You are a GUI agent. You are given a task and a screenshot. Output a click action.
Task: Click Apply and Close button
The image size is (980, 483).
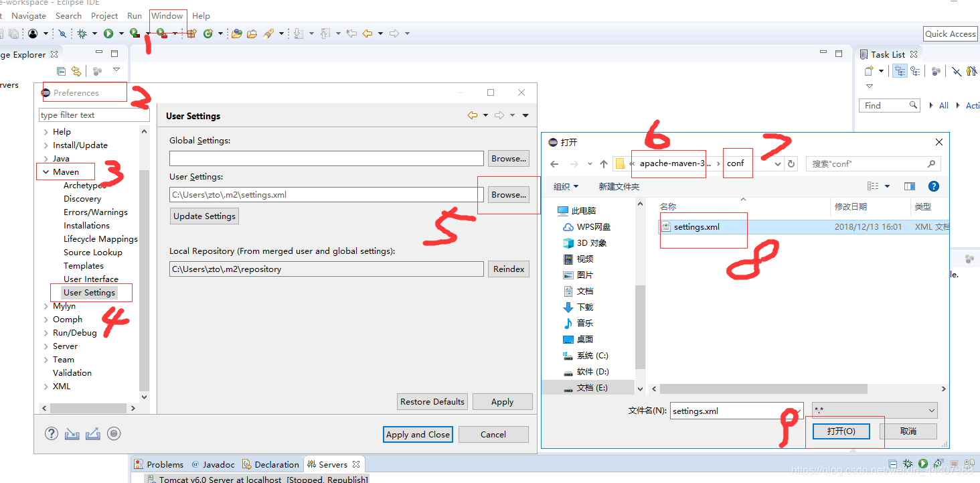click(418, 434)
